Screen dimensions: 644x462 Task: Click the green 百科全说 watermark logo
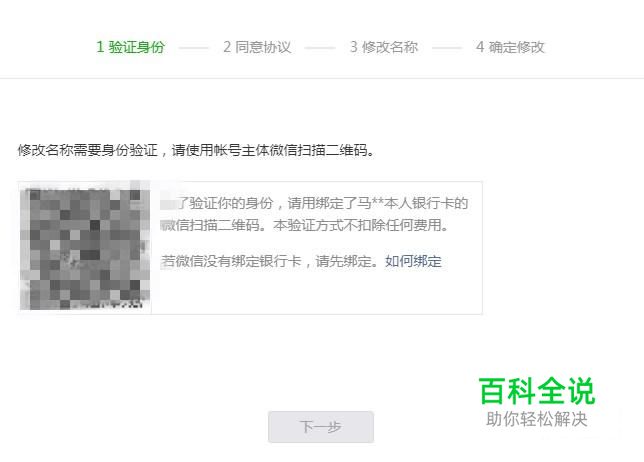pos(537,391)
